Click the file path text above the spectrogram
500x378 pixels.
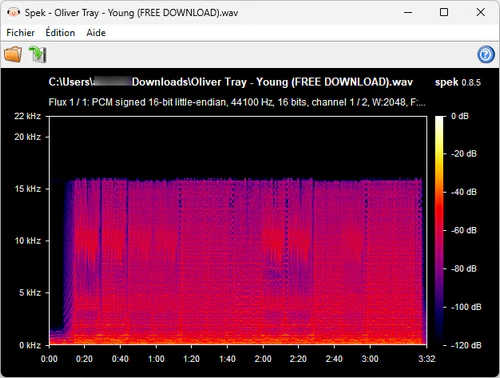(x=231, y=82)
